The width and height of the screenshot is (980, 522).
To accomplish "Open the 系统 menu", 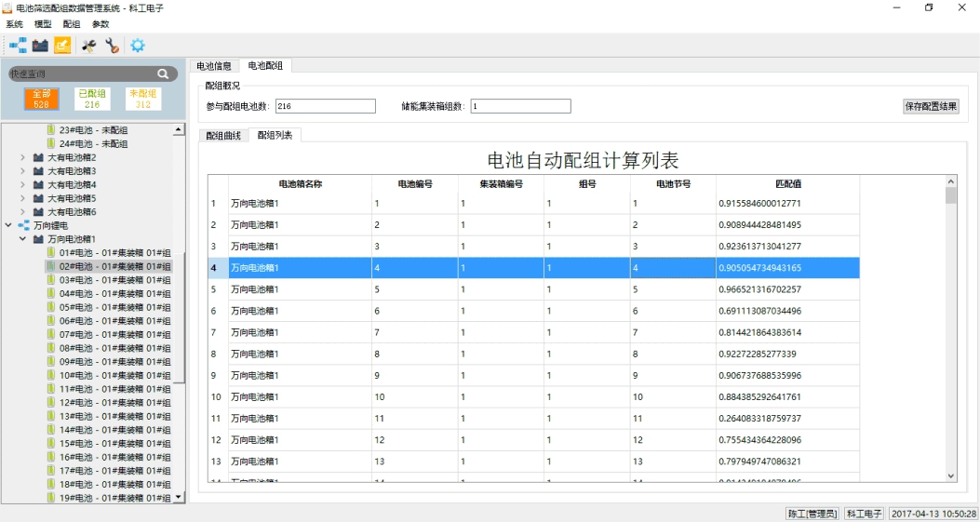I will pyautogui.click(x=14, y=24).
